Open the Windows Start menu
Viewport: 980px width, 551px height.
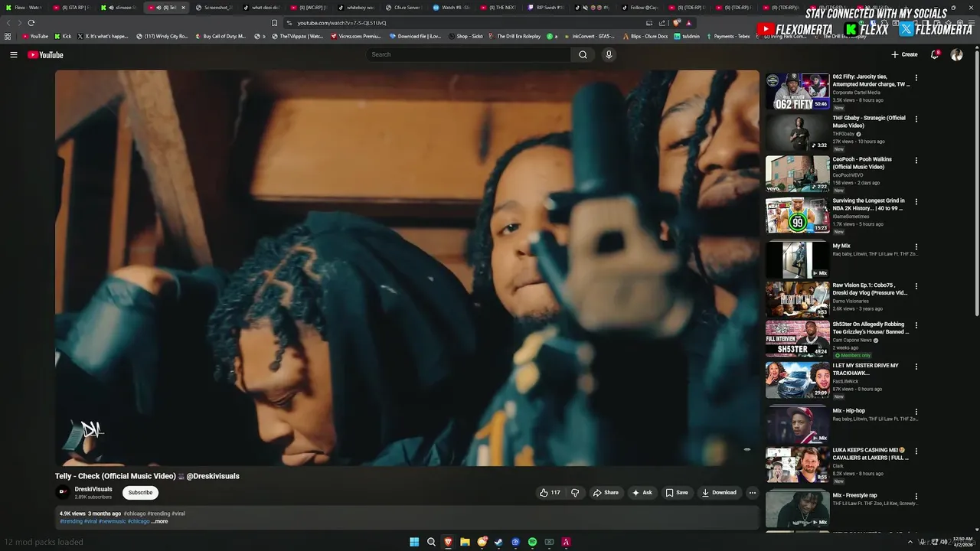414,542
